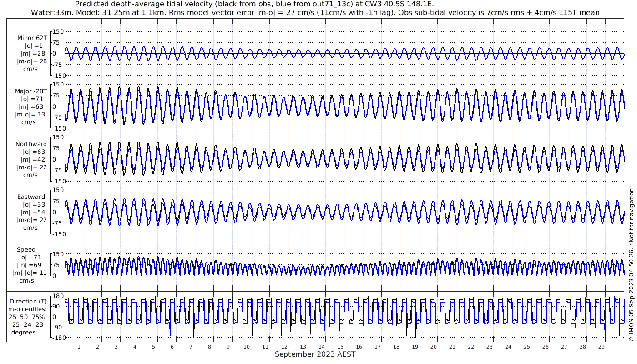The height and width of the screenshot is (364, 637).
Task: Click the 'm-o centiles:' label
Action: (28, 309)
